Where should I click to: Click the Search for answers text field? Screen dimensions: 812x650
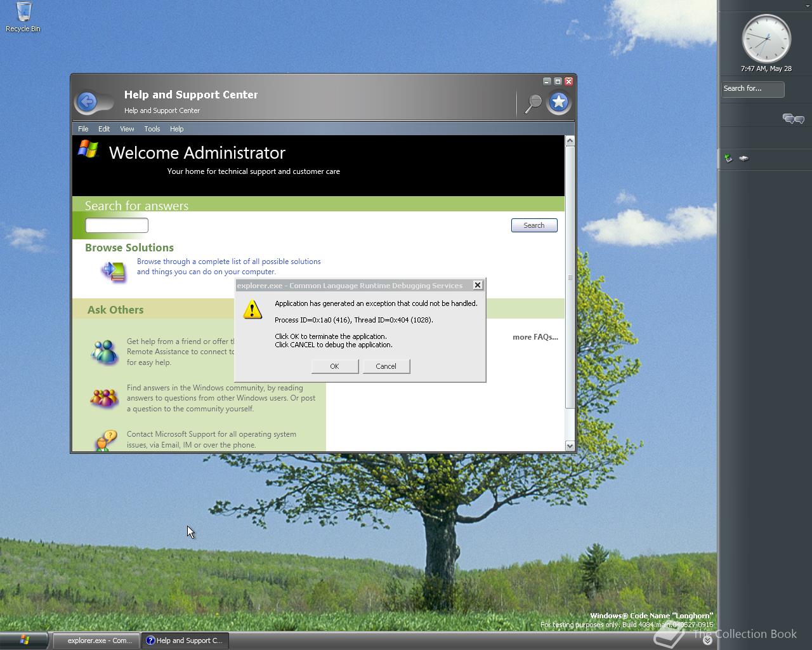pyautogui.click(x=117, y=225)
